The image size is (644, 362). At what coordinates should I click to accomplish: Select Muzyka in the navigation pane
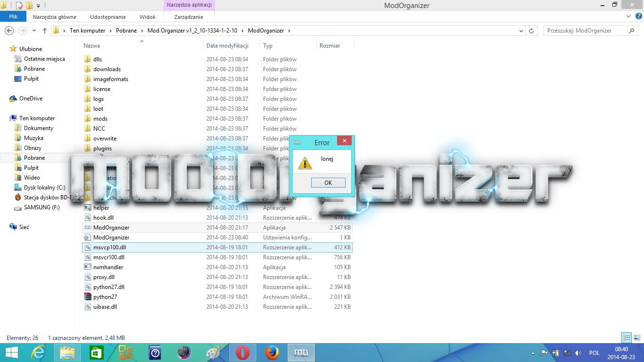[x=33, y=138]
